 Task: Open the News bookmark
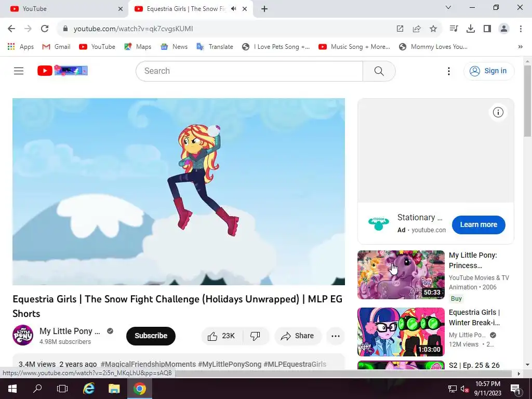tap(174, 47)
